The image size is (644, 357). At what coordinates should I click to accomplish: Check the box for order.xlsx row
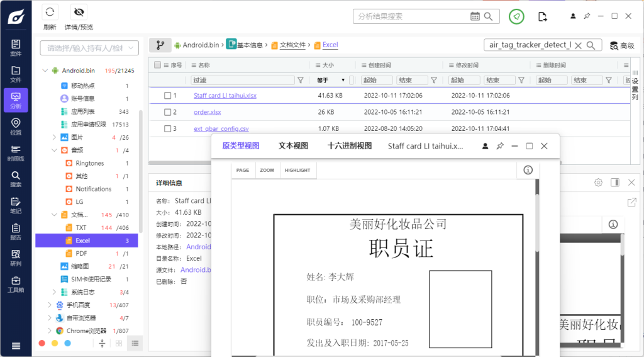click(x=167, y=112)
